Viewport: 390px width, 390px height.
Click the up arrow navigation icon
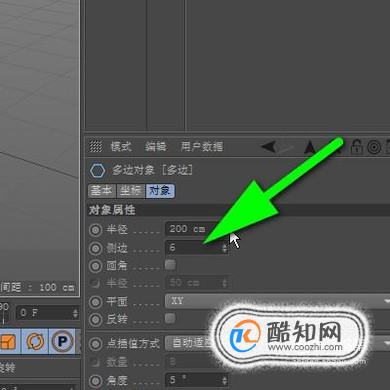(x=310, y=147)
